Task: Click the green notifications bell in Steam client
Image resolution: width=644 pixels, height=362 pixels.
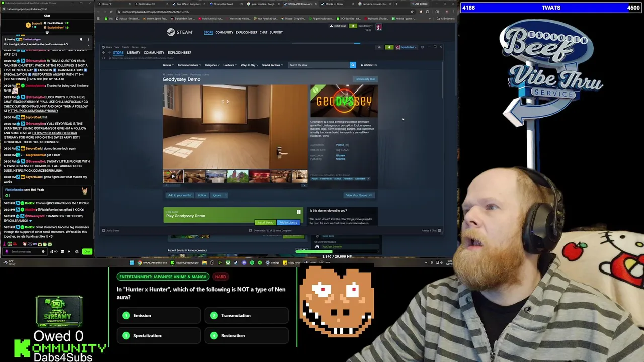Action: [x=389, y=47]
